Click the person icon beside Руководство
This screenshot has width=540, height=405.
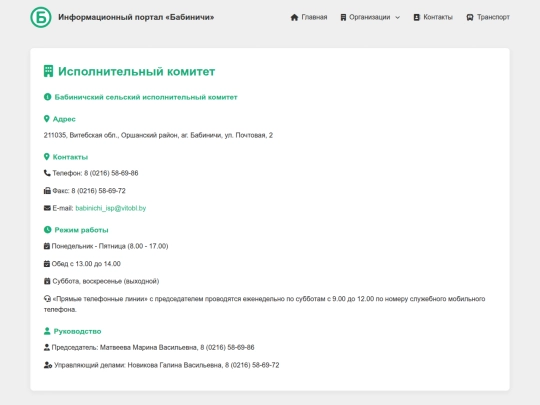[47, 331]
